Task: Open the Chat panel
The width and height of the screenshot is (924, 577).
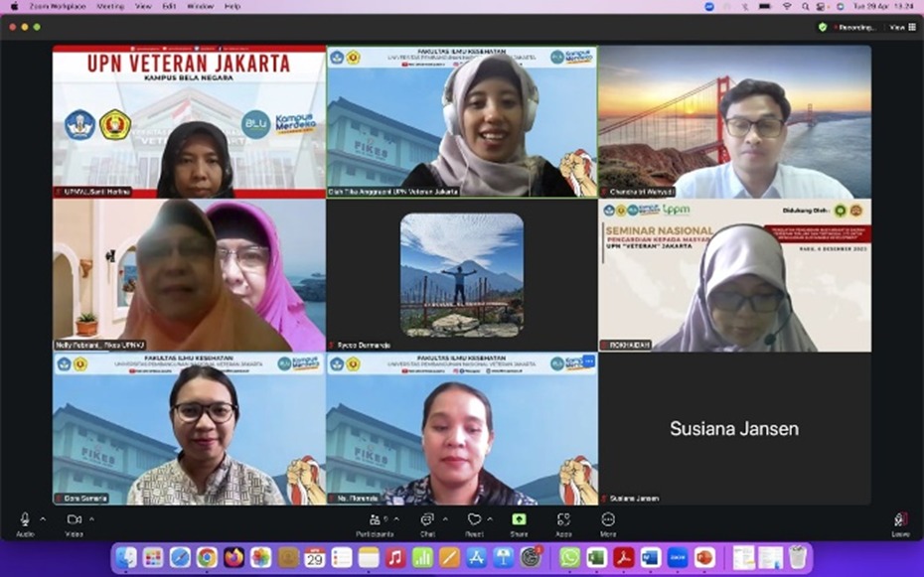Action: coord(426,520)
